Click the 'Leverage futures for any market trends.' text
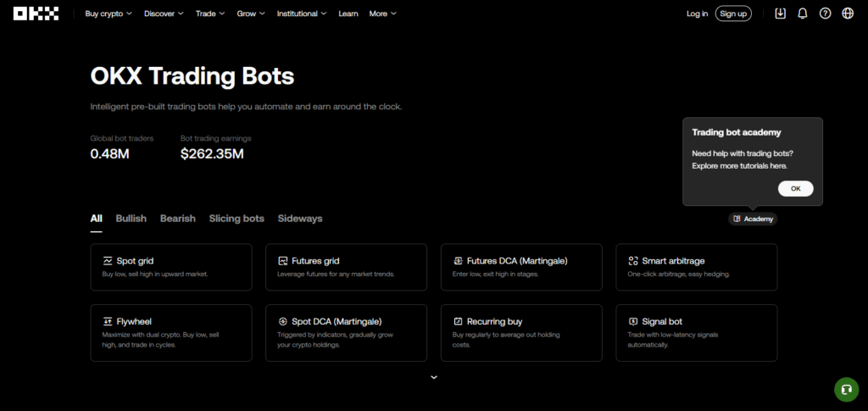868x411 pixels. coord(336,275)
